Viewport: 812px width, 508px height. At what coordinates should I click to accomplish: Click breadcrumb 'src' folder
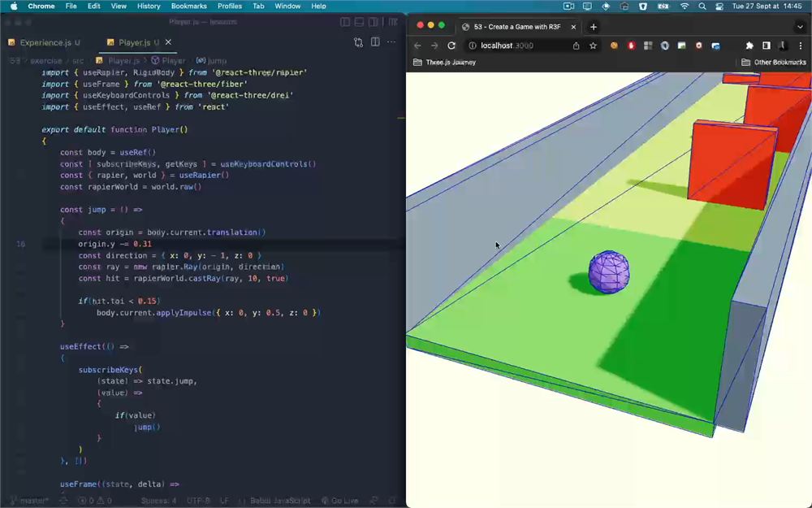coord(78,61)
